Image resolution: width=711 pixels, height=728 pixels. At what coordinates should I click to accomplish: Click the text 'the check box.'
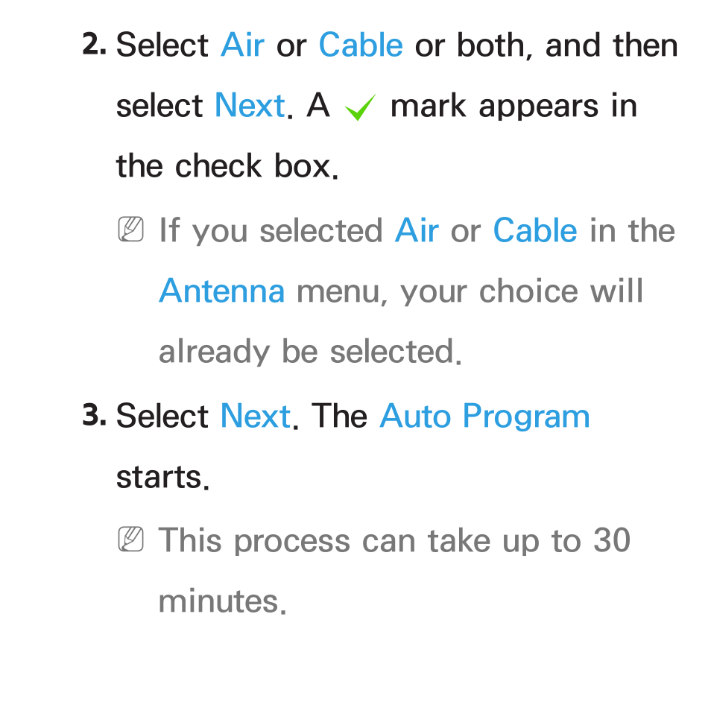(227, 165)
